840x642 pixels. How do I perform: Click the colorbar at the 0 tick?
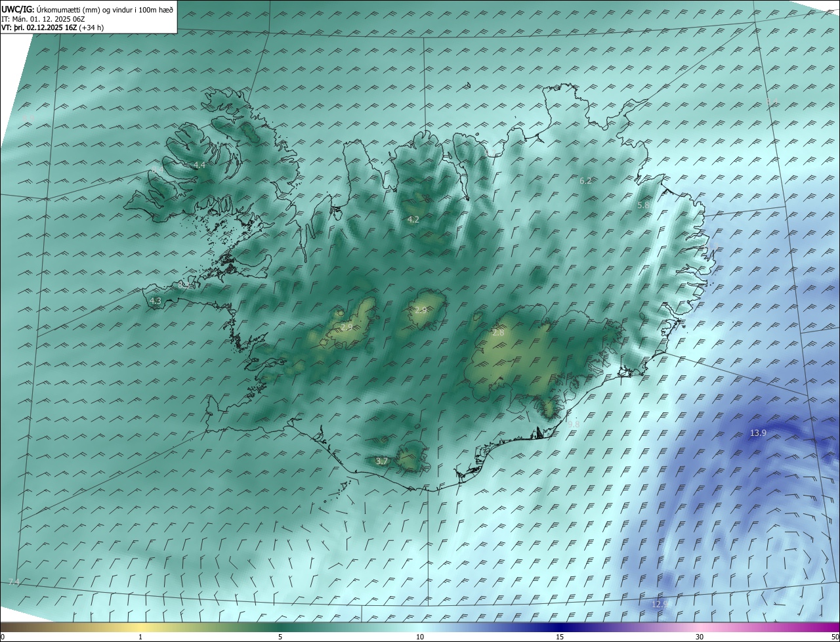(x=3, y=637)
